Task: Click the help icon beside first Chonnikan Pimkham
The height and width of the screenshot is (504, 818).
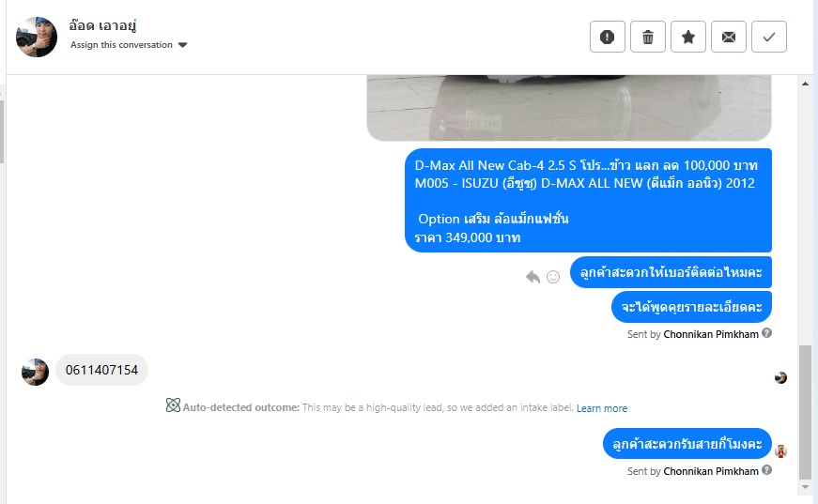Action: (766, 333)
